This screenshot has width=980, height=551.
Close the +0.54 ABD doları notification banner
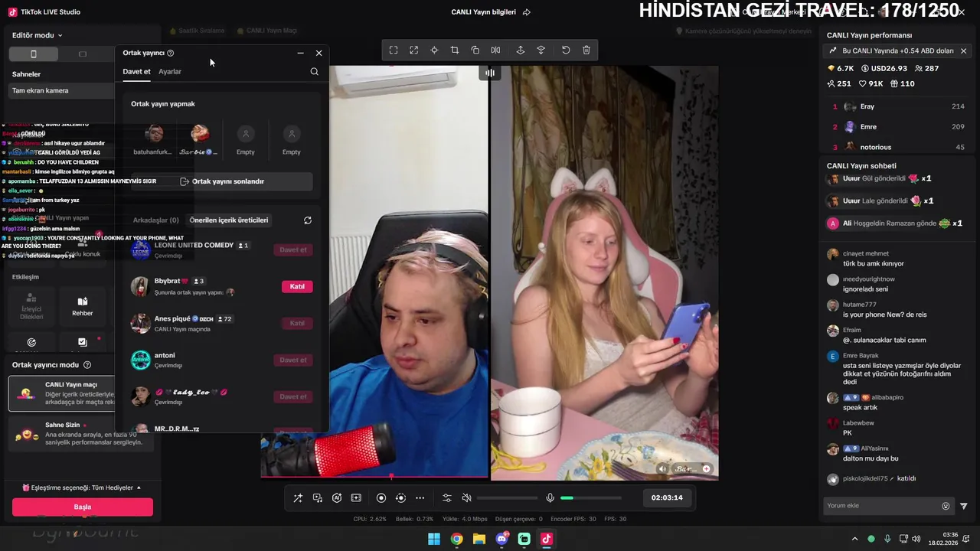click(963, 51)
